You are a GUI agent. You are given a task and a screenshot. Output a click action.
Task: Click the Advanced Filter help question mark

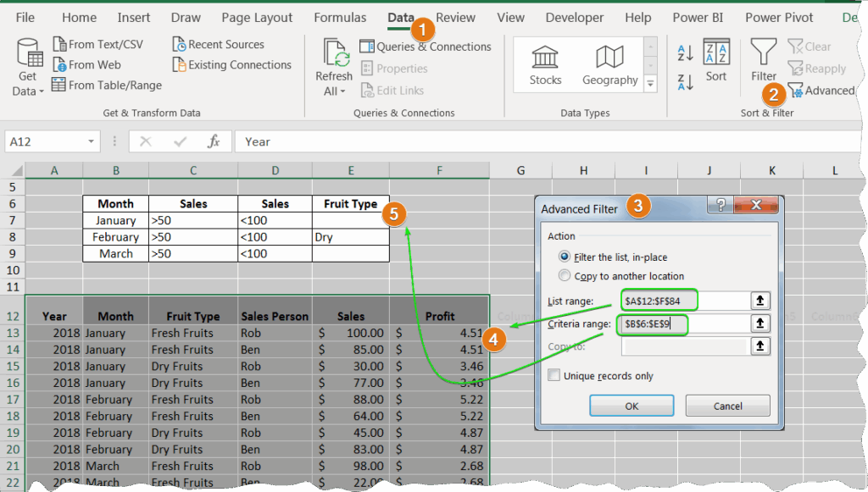[x=721, y=205]
